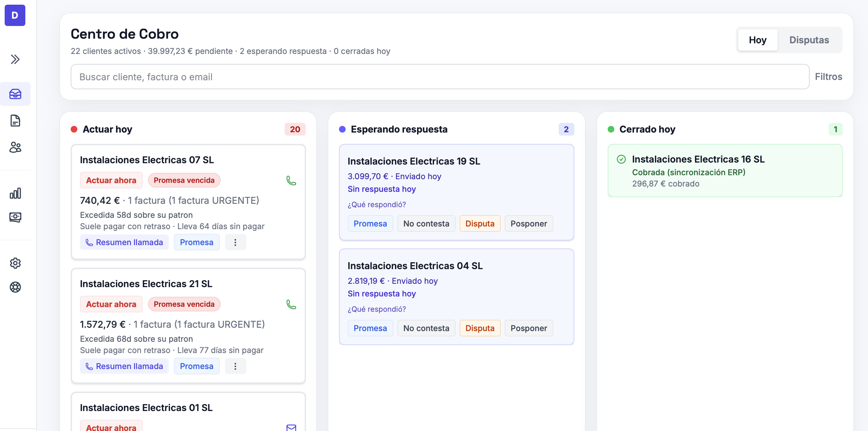Select Promesa response for Instalaciones Electricas 19
This screenshot has height=431, width=868.
coord(370,223)
